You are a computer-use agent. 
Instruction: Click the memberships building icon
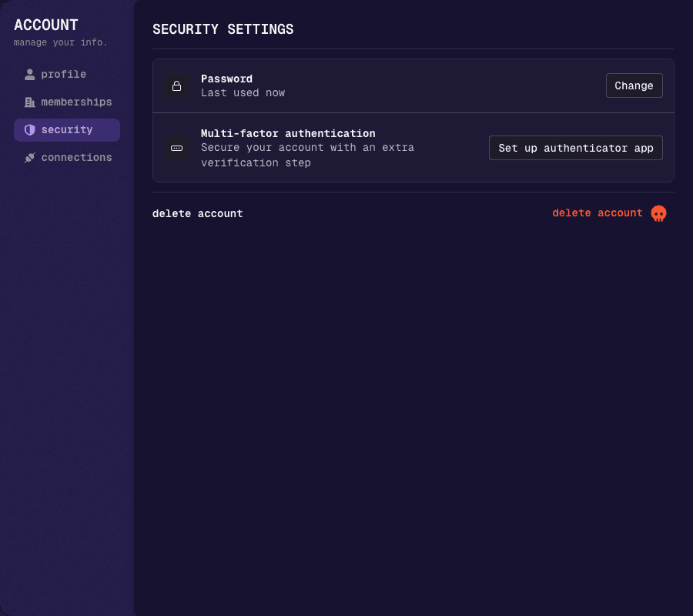(29, 102)
